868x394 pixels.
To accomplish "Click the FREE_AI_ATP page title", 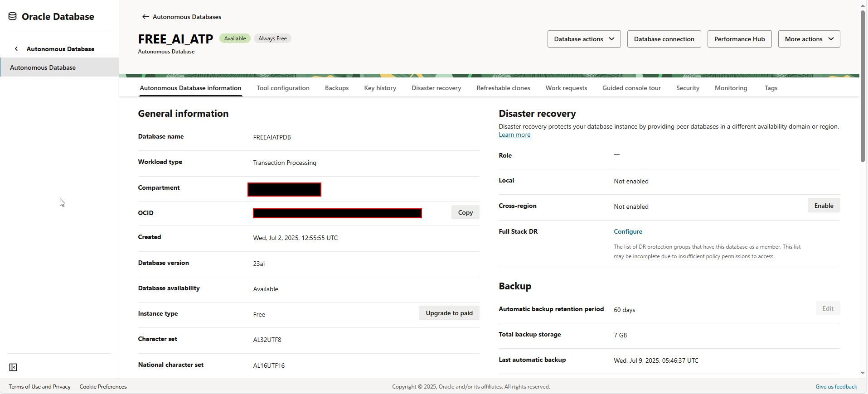I will pos(175,39).
